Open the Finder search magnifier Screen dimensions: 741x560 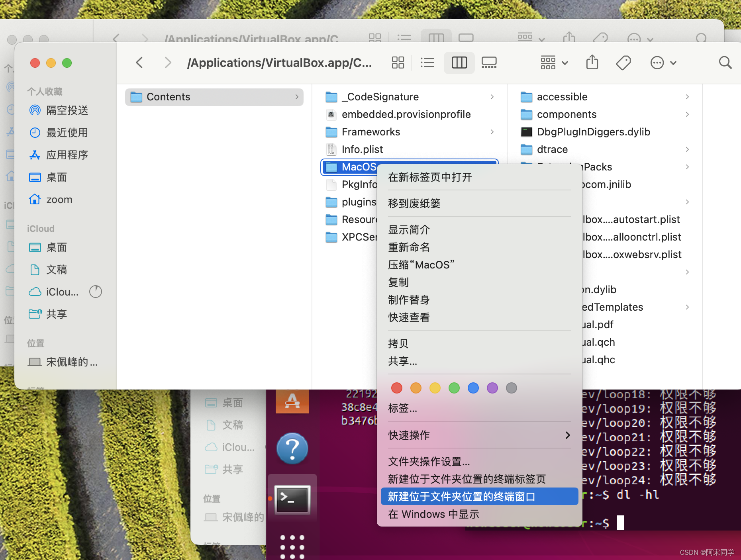(725, 63)
